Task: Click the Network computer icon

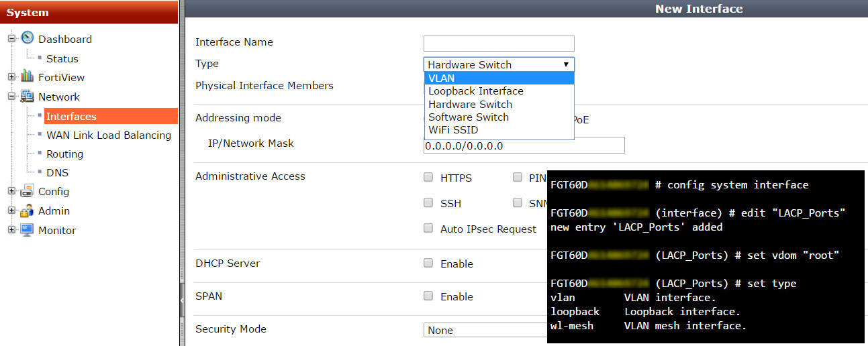Action: (28, 96)
